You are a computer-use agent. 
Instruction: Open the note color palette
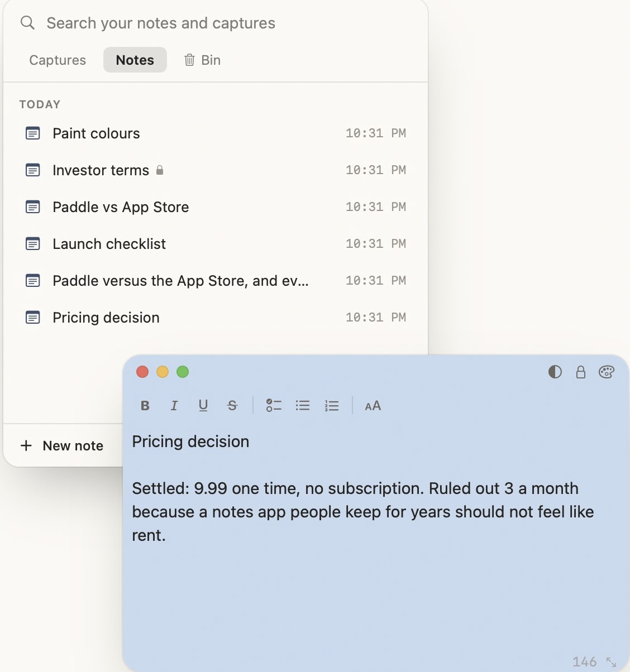point(607,372)
